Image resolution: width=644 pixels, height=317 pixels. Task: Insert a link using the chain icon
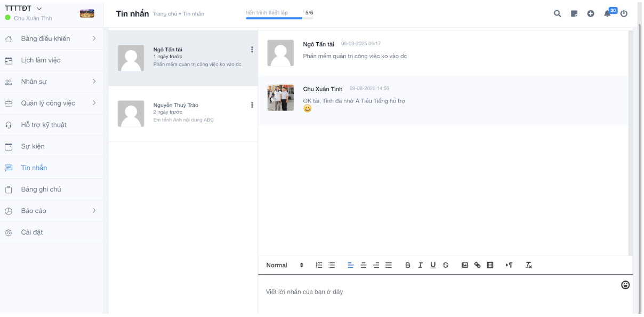(x=477, y=265)
